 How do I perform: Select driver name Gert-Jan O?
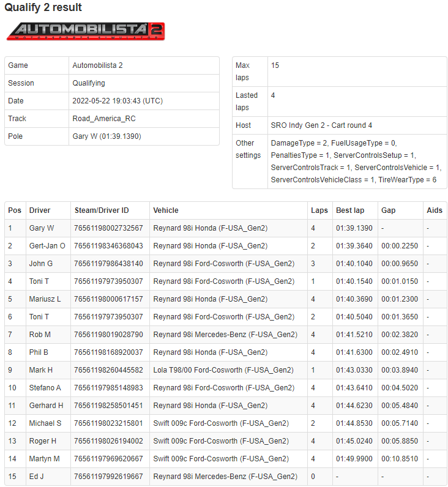47,246
